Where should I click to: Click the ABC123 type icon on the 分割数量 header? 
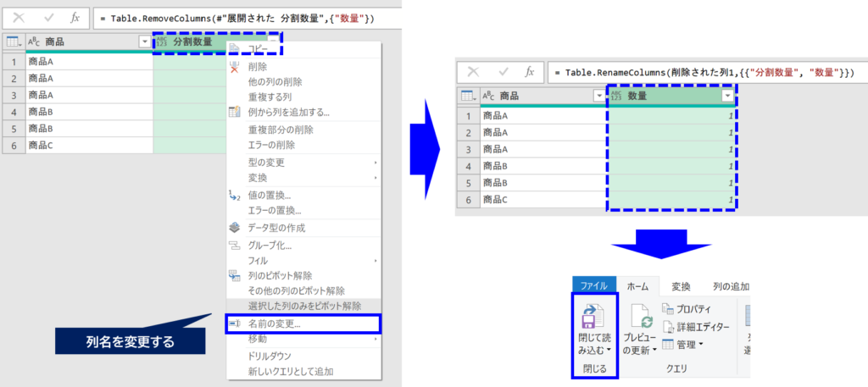(x=162, y=41)
